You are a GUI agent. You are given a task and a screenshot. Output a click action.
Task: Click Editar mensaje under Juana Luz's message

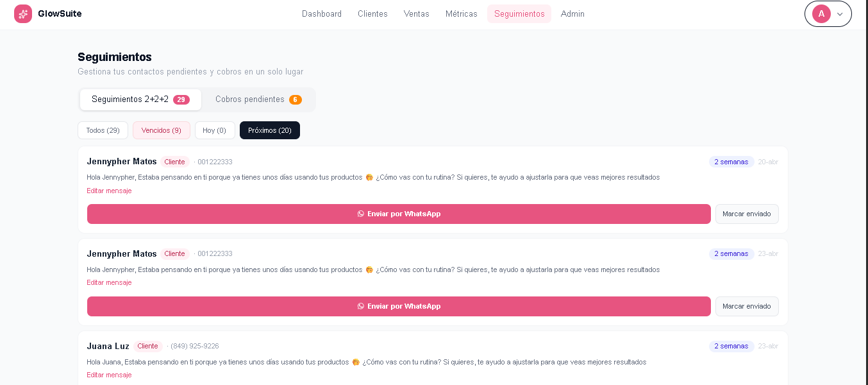point(109,375)
